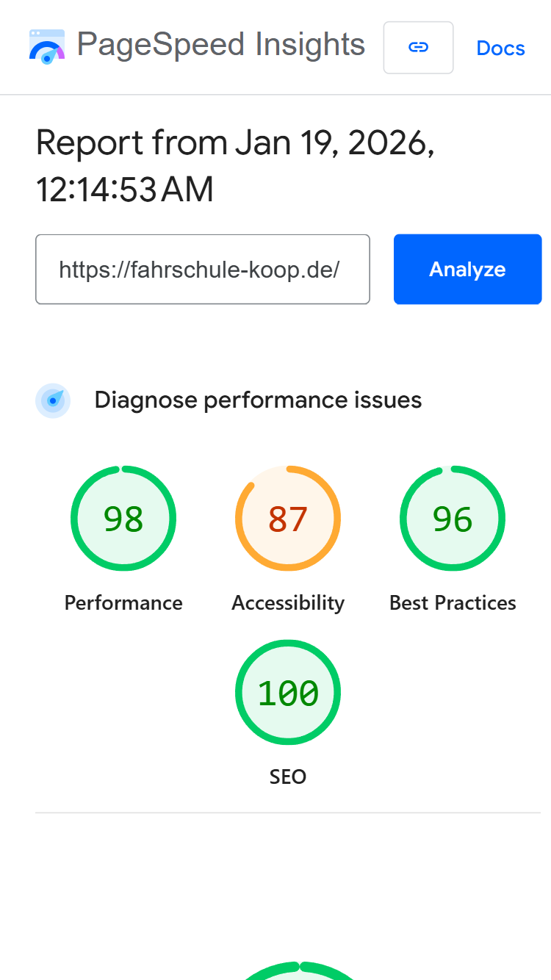Click the Best Practices category label

pos(452,602)
